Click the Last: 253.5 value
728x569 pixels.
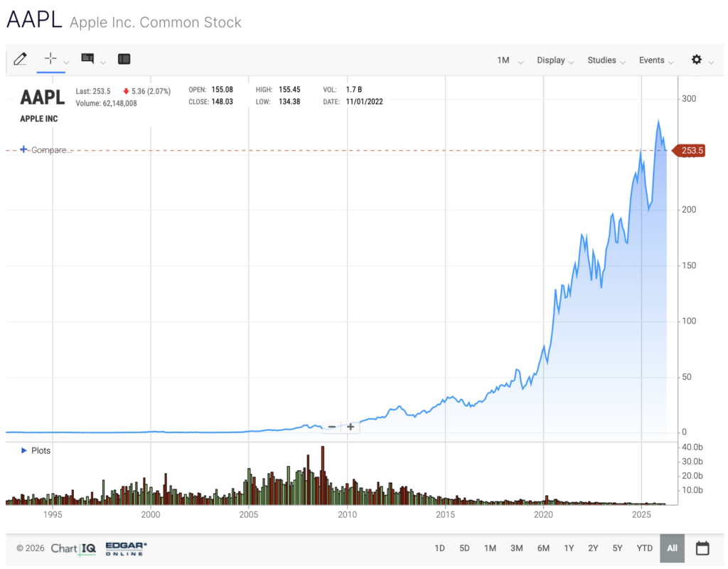tap(93, 91)
